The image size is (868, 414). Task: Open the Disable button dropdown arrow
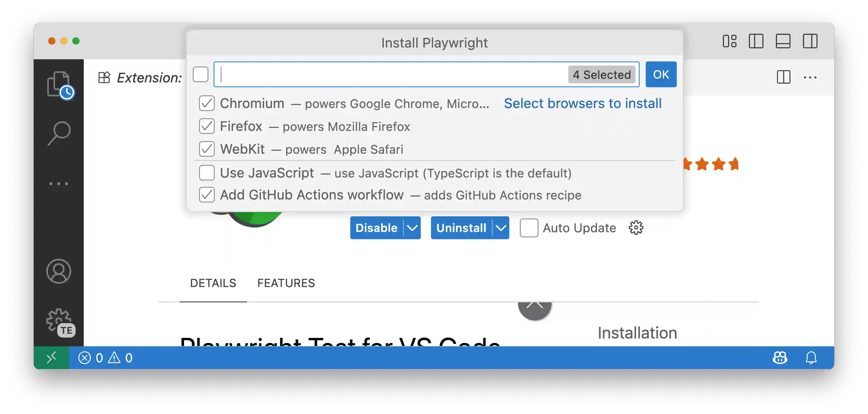coord(412,228)
